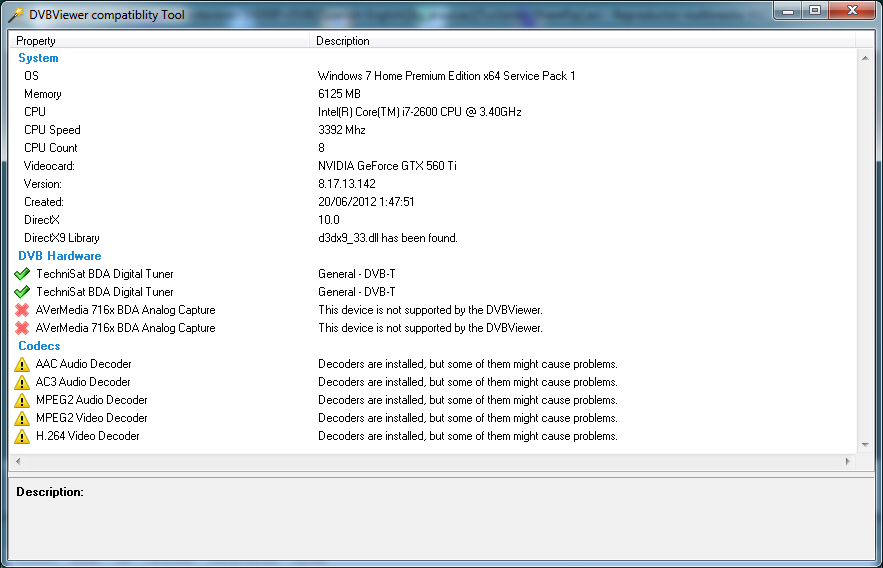Click the Intel Core i7-2600 CPU value

point(420,112)
